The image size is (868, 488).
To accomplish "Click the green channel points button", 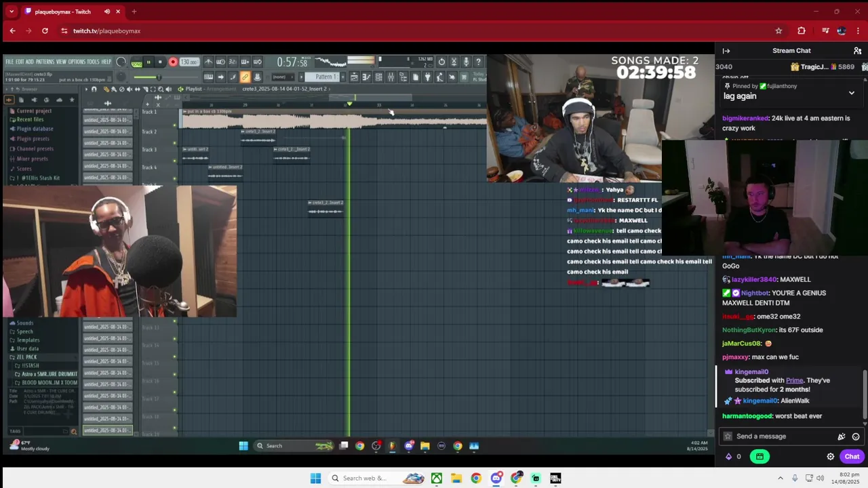I will 759,456.
